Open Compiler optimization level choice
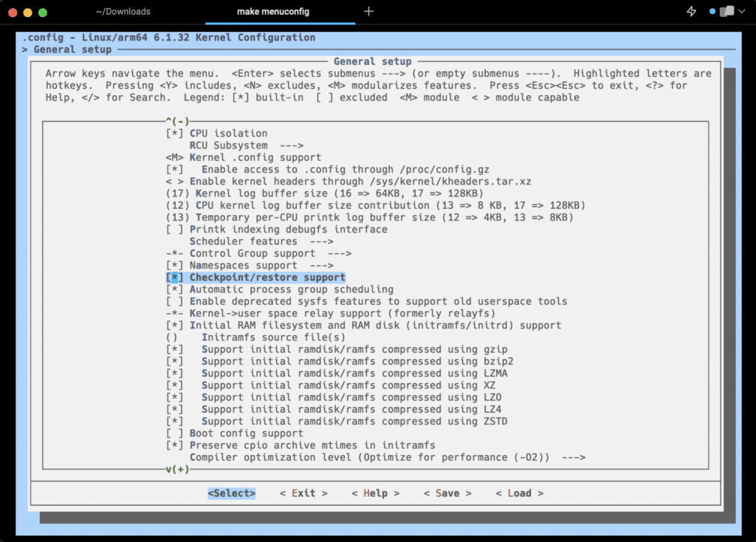The width and height of the screenshot is (756, 542). pyautogui.click(x=388, y=458)
